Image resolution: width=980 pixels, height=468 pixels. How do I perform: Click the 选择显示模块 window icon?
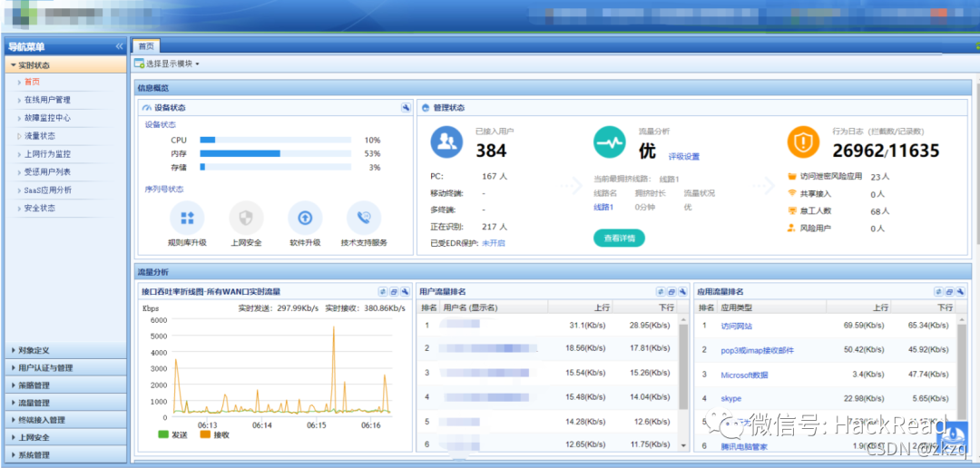coord(140,63)
